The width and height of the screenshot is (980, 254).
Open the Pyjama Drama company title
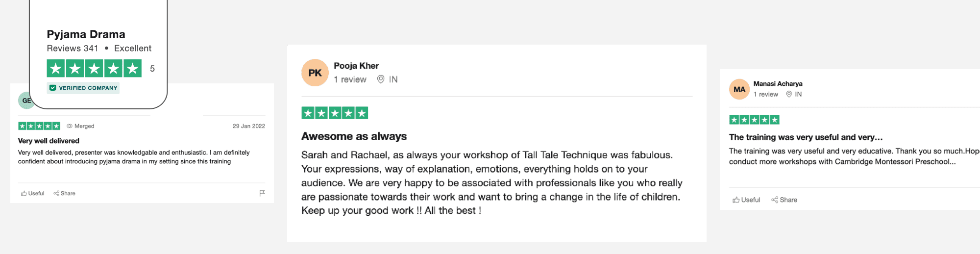[86, 34]
